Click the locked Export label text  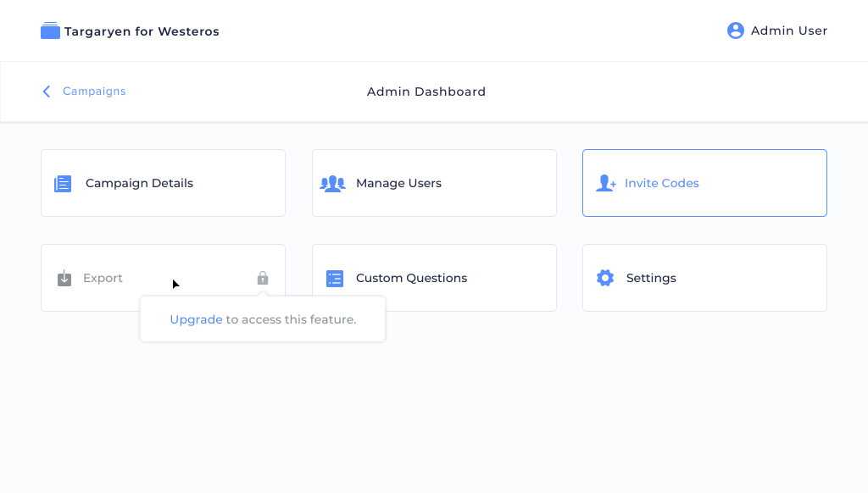coord(103,279)
